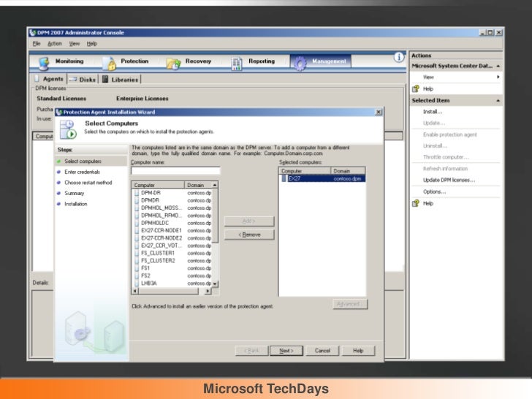The width and height of the screenshot is (532, 399).
Task: Open the View menu
Action: pyautogui.click(x=75, y=43)
